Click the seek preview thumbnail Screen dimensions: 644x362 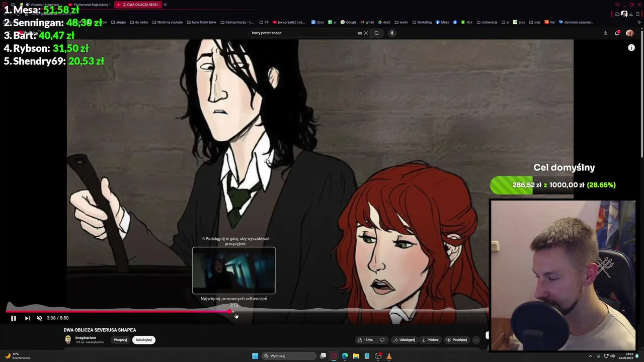234,270
